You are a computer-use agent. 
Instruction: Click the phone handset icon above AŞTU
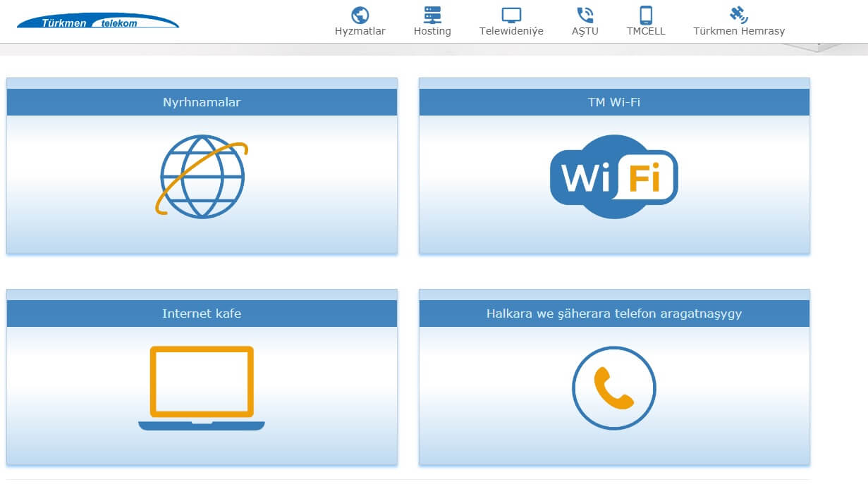585,15
